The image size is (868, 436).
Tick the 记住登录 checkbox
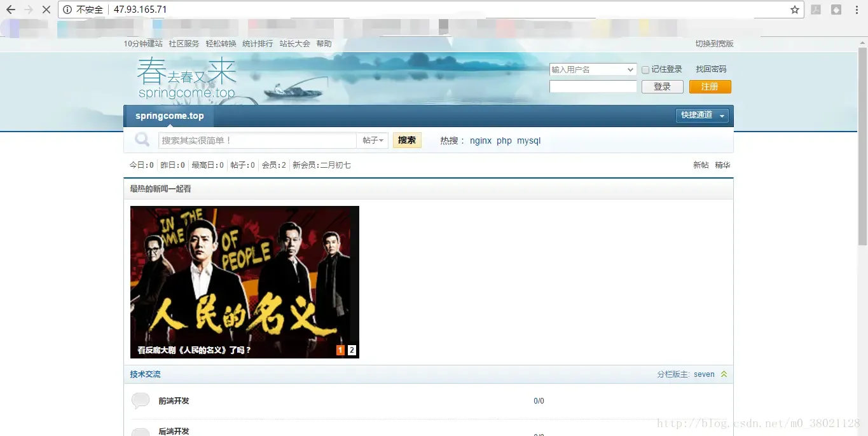point(645,70)
